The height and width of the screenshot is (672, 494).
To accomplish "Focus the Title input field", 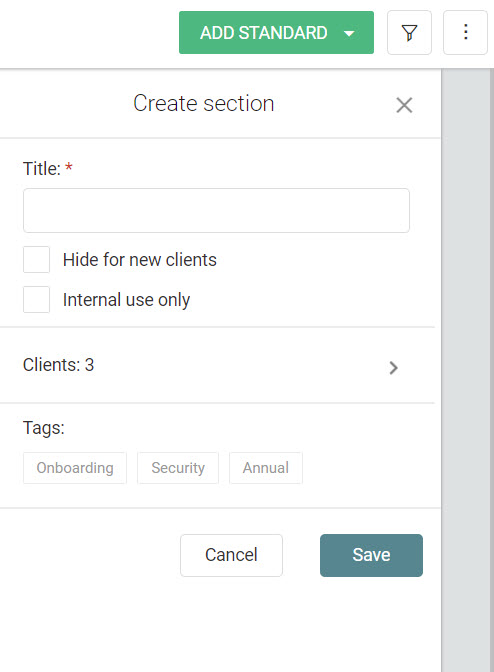I will click(x=216, y=210).
